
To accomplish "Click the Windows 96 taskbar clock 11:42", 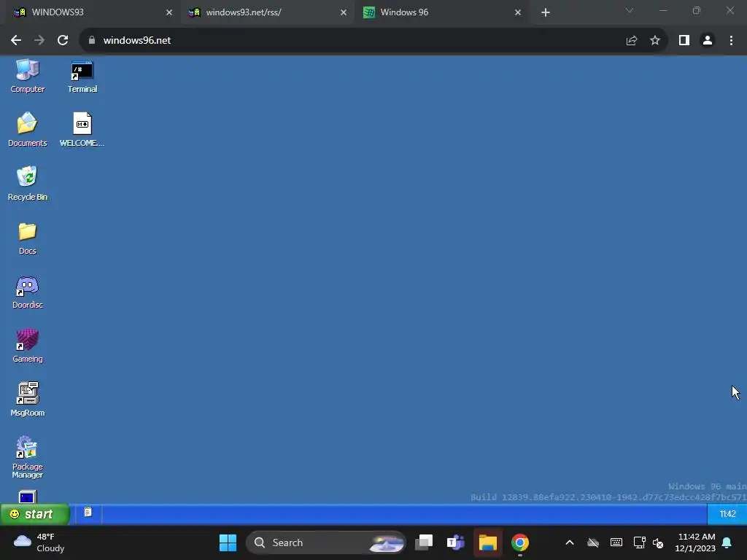I will [x=727, y=514].
